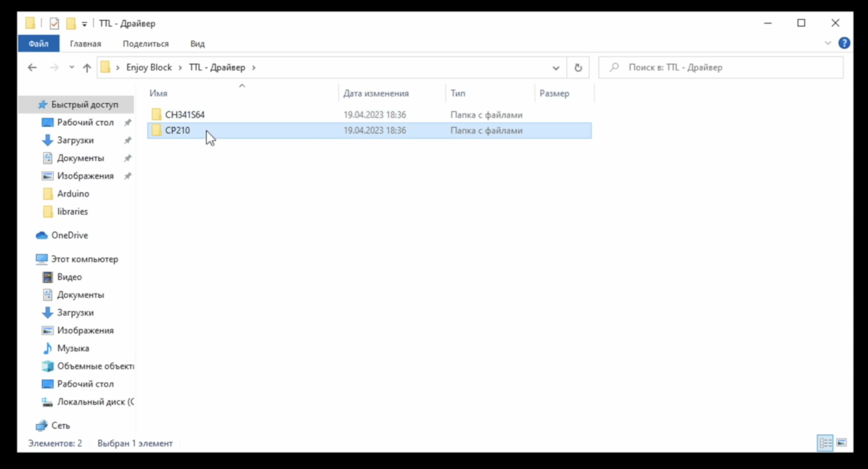Click the forward navigation arrow
Viewport: 868px width, 469px height.
pyautogui.click(x=54, y=68)
